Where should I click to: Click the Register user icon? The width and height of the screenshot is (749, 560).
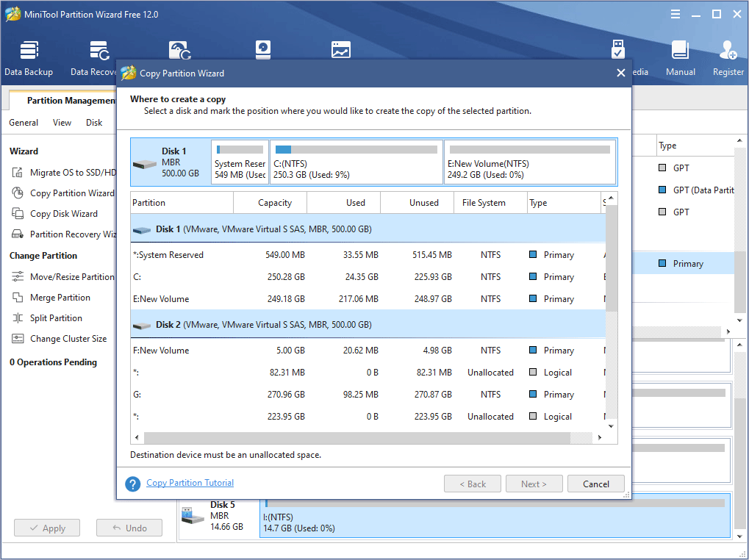click(728, 50)
